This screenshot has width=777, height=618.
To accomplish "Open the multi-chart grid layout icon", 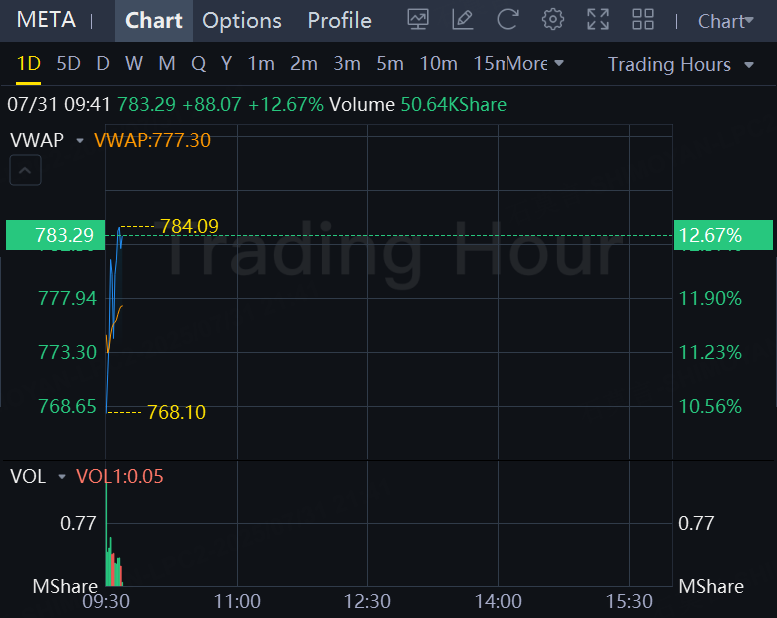I will pos(643,19).
